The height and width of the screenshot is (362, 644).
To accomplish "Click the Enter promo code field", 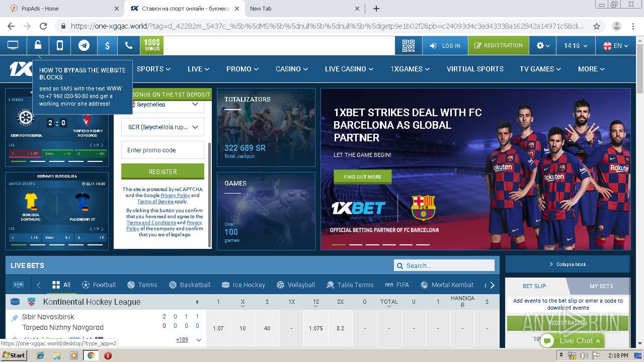I will coord(163,150).
